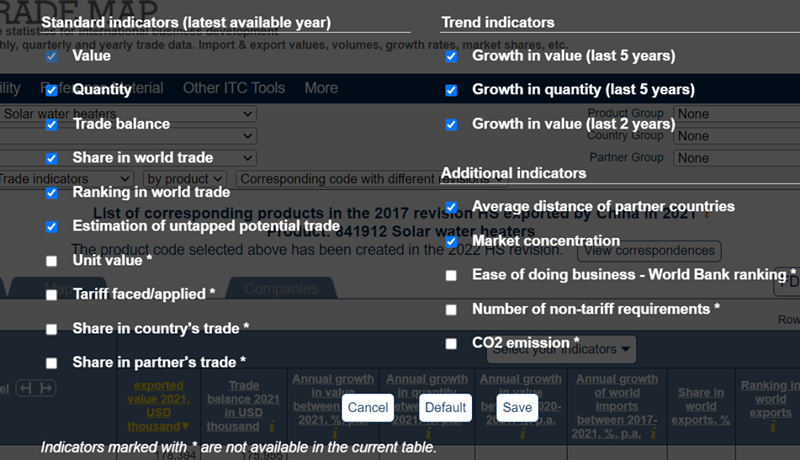Uncheck Estimation of untapped potential trade

(x=51, y=227)
